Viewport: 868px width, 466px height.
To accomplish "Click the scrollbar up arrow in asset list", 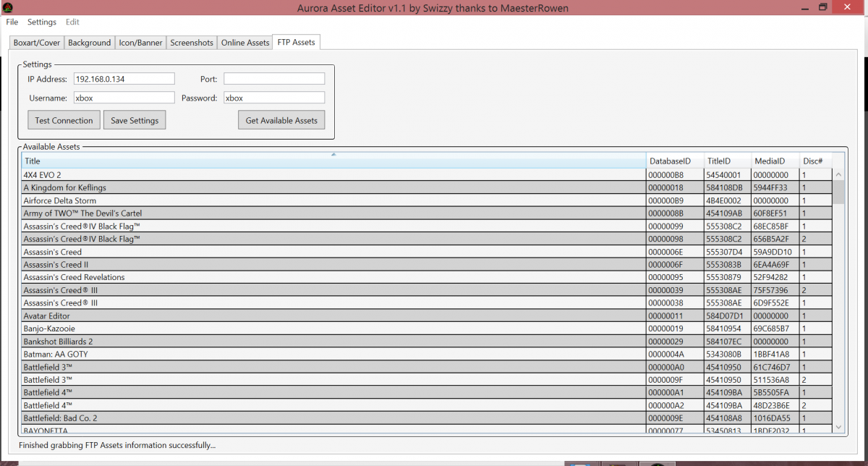I will (839, 174).
